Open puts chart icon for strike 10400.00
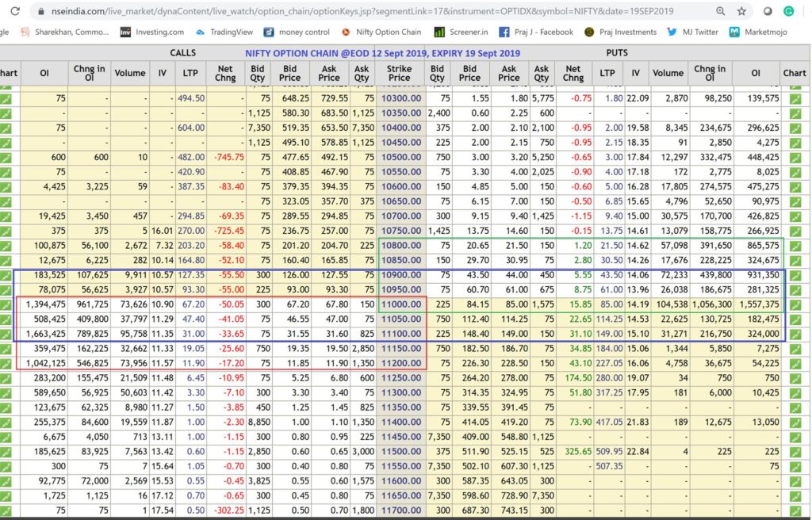 [x=795, y=128]
